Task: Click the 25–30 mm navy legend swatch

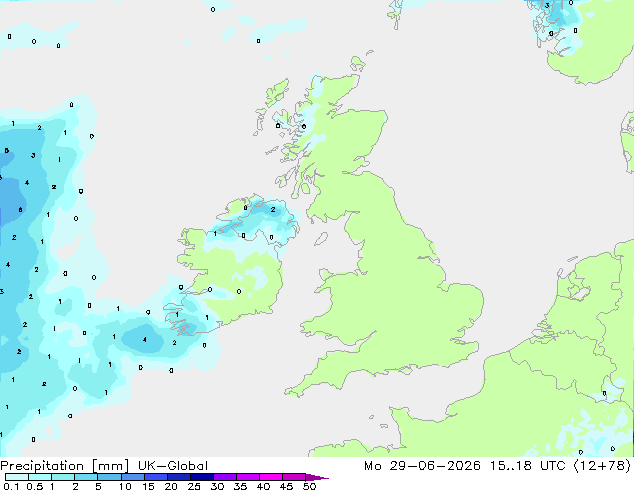Action: [202, 477]
